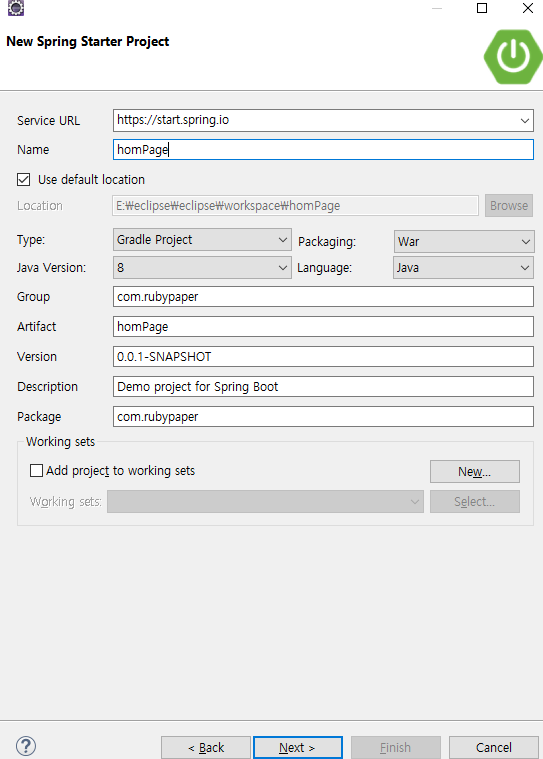Click the Artifact text field
This screenshot has width=543, height=759.
(x=323, y=327)
